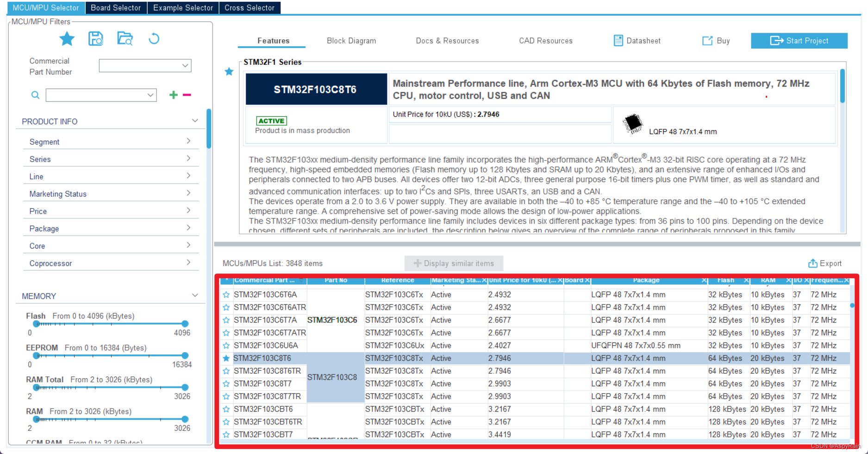Image resolution: width=868 pixels, height=454 pixels.
Task: Adjust RAM Total maximum slider handle
Action: pyautogui.click(x=185, y=387)
